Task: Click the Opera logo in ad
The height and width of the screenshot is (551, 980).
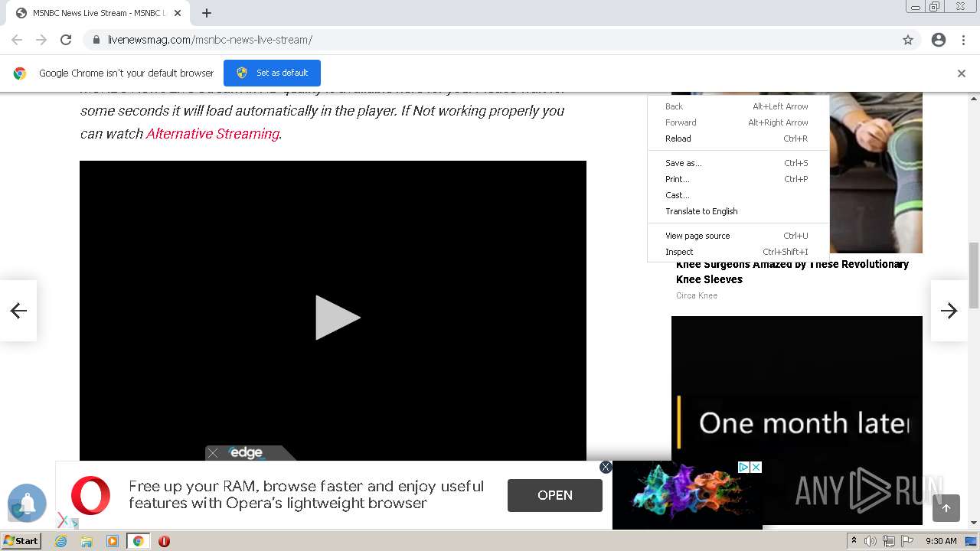Action: [91, 494]
